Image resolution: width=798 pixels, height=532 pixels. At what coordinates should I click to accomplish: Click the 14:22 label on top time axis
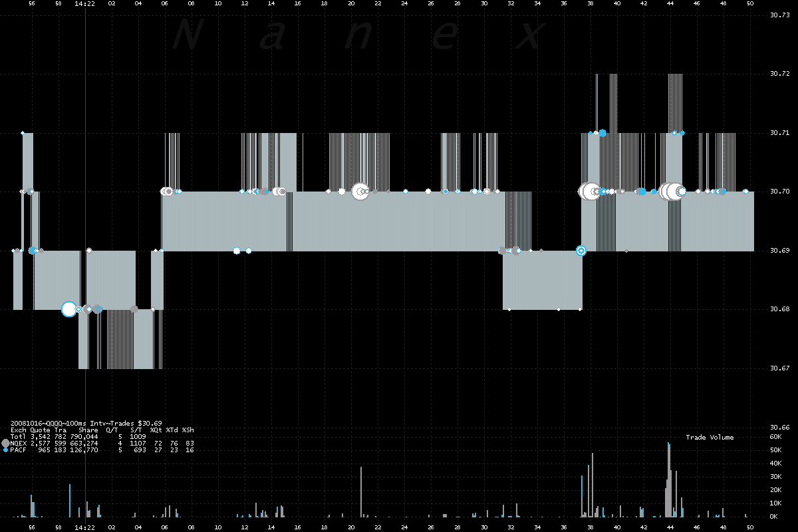pyautogui.click(x=84, y=3)
